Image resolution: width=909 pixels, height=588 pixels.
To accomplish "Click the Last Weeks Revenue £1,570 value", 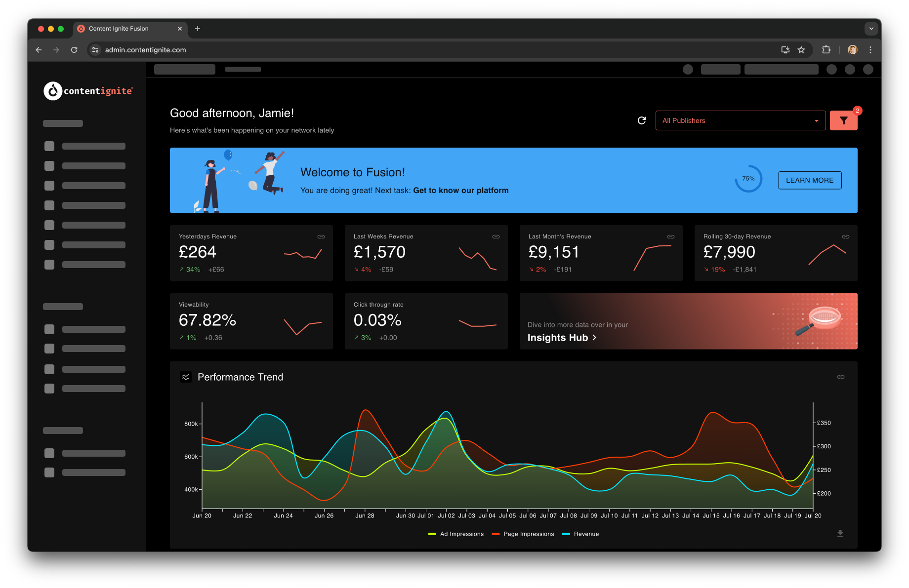I will 379,252.
